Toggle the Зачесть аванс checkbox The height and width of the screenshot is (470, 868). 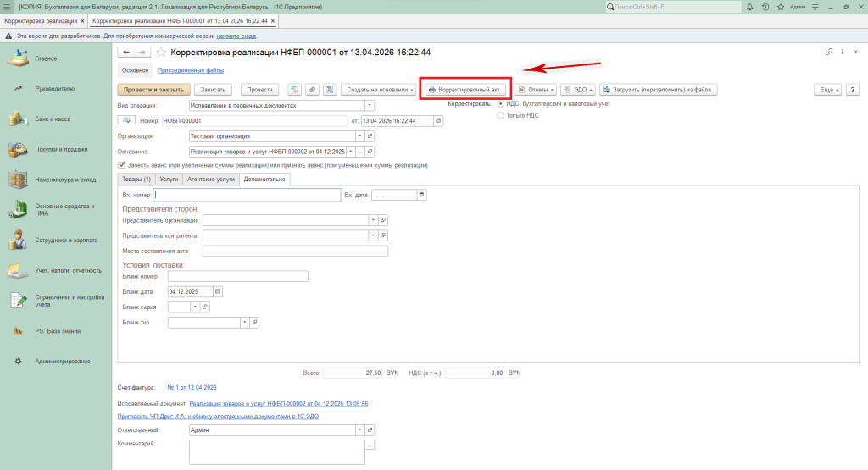pyautogui.click(x=123, y=164)
